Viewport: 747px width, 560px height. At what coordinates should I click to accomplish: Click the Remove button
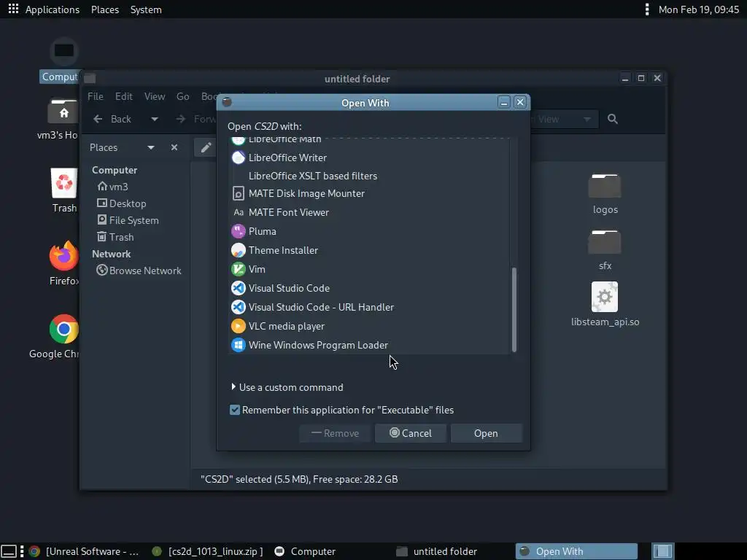(x=335, y=433)
